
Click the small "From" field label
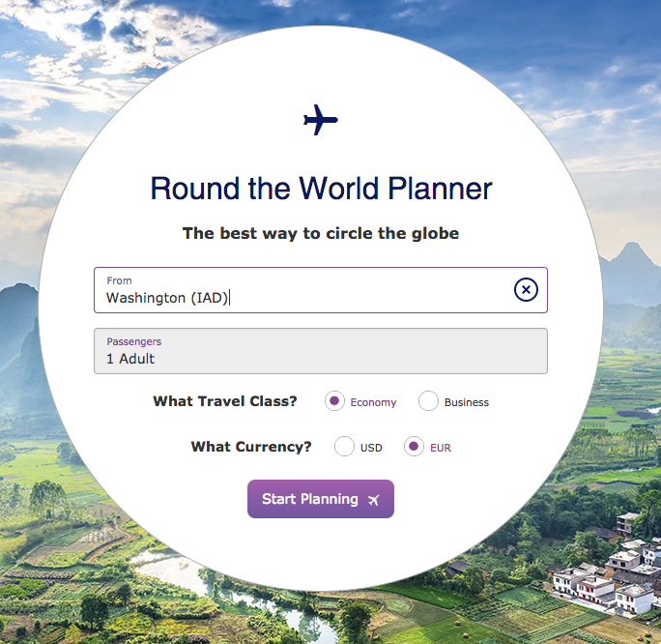119,280
